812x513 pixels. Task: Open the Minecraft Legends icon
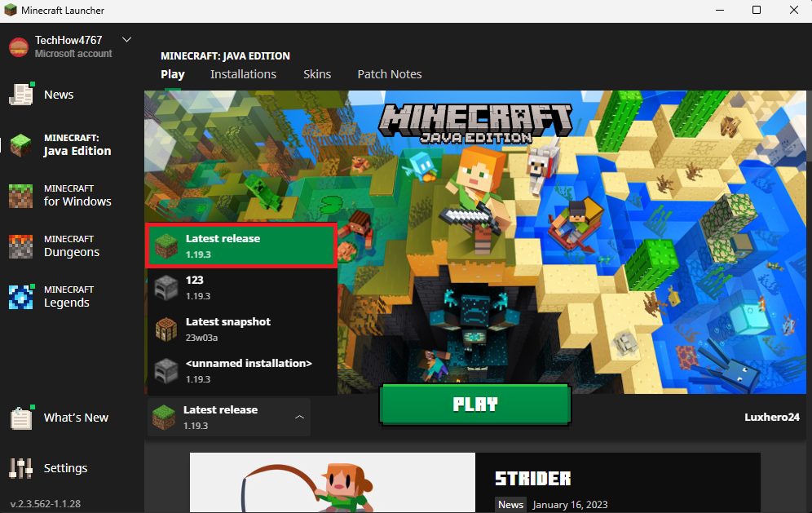coord(21,296)
